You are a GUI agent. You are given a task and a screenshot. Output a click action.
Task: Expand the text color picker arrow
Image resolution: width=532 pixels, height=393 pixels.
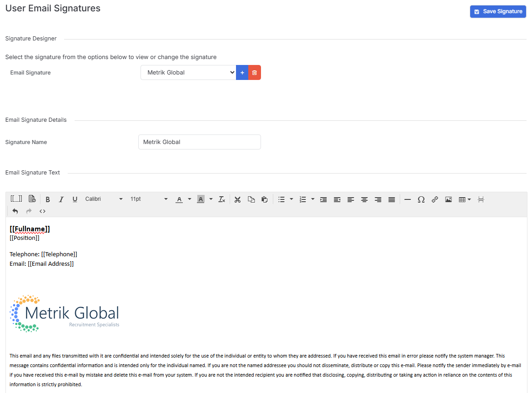coord(190,199)
